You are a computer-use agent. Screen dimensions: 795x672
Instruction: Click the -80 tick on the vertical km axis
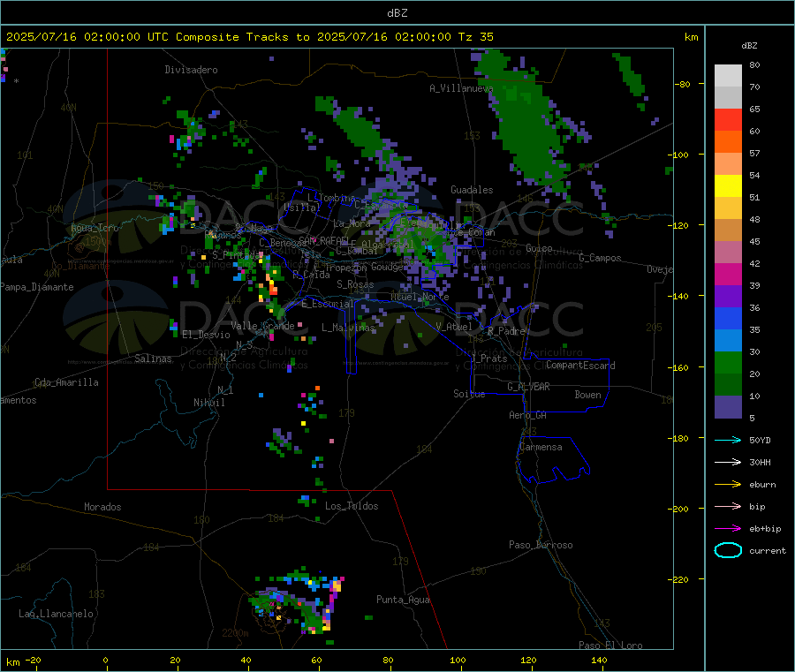[x=683, y=84]
